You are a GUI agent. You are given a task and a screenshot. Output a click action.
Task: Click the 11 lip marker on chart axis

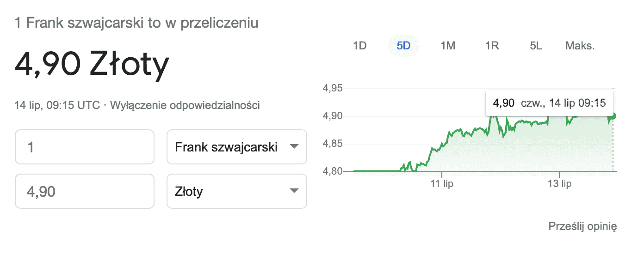[442, 184]
